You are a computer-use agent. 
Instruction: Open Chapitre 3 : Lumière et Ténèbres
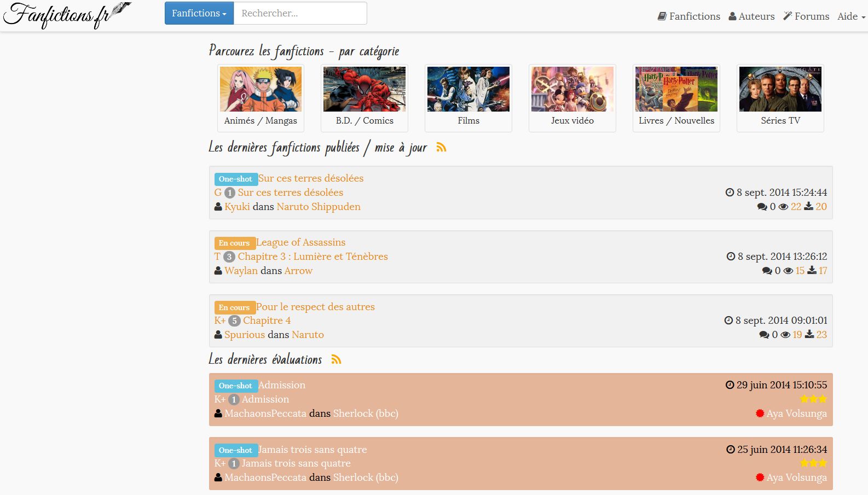tap(313, 257)
